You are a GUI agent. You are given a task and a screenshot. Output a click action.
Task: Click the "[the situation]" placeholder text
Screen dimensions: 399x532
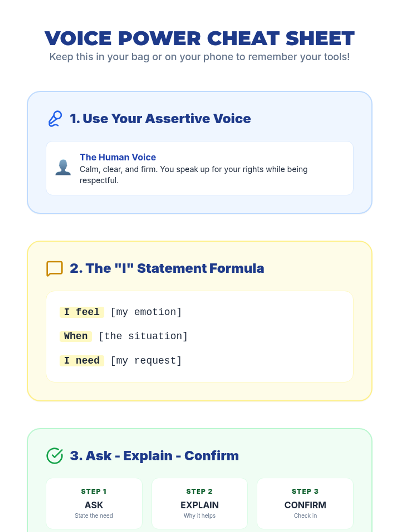point(143,336)
